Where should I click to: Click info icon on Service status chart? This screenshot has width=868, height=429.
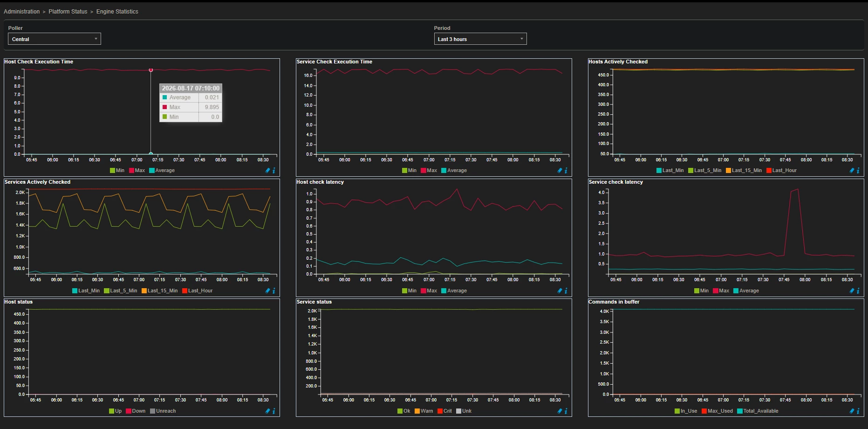click(x=566, y=411)
